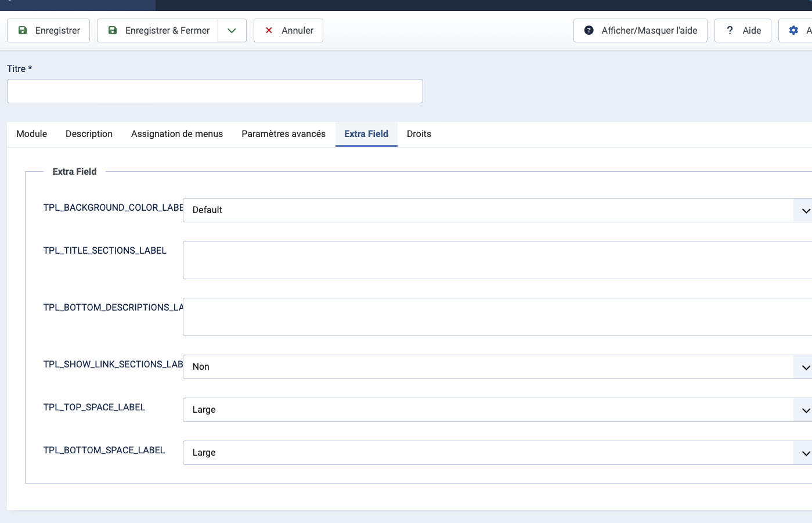Focus the Titre input field
This screenshot has width=812, height=523.
[x=215, y=91]
